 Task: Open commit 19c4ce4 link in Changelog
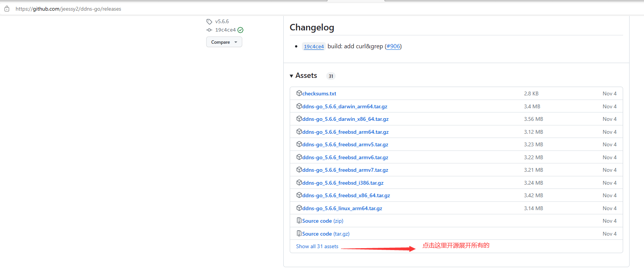click(x=314, y=46)
